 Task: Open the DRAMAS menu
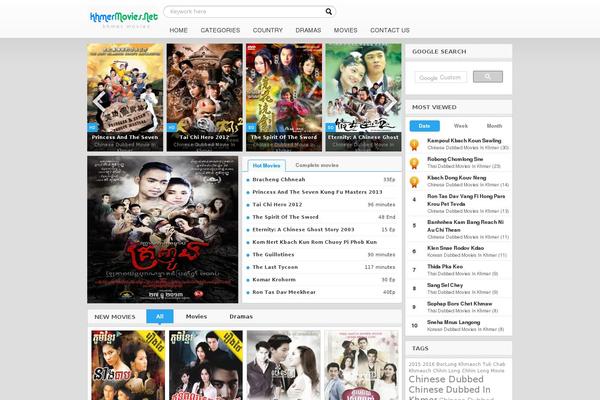tap(308, 30)
